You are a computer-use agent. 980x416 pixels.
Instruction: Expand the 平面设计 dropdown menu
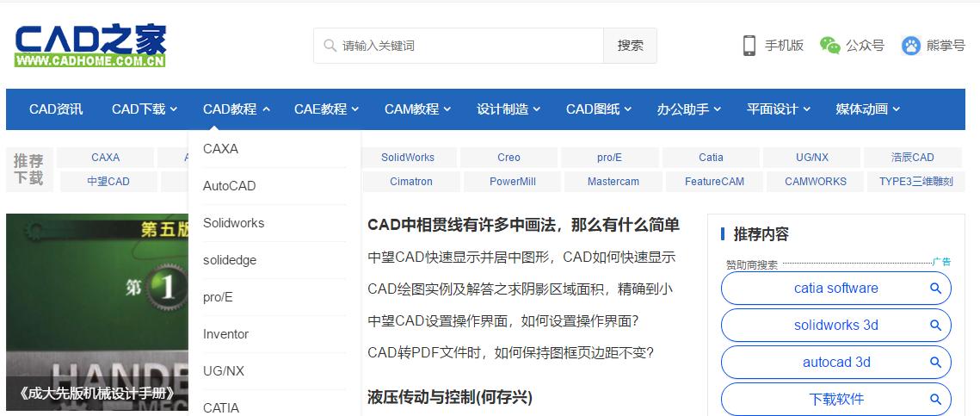click(x=778, y=109)
